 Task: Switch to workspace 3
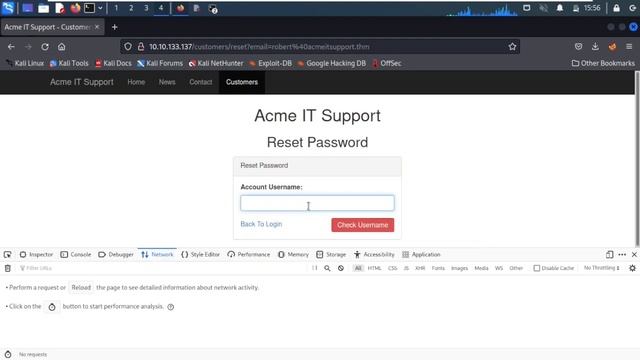pos(146,8)
